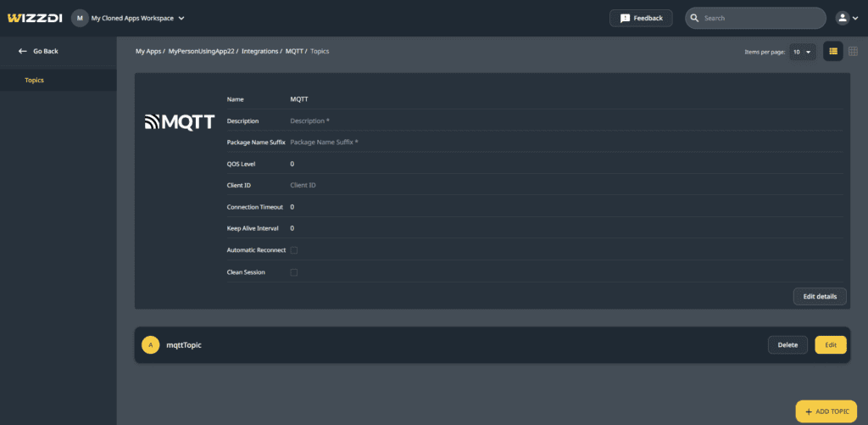Click the mqttTopic avatar A icon
Screen dimensions: 868x425
(x=150, y=345)
